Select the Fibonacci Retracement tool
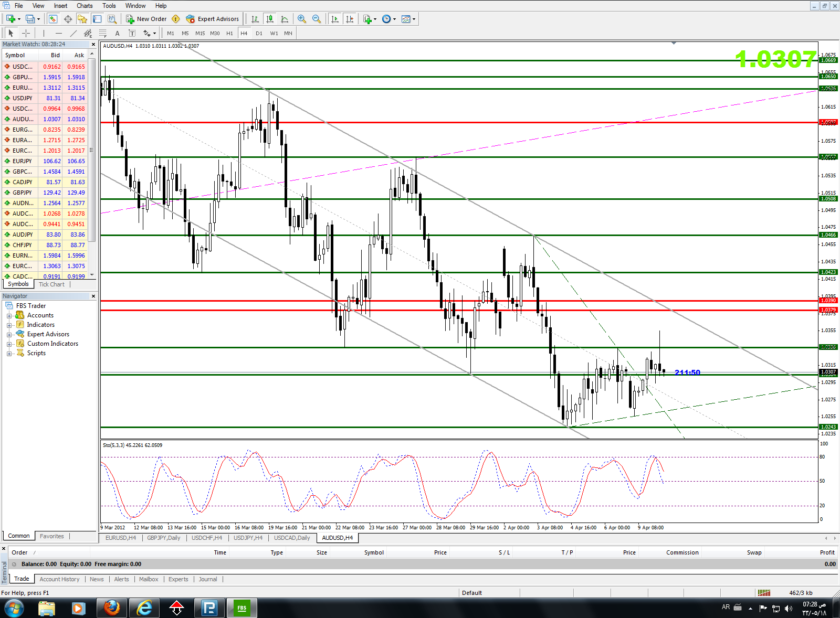840x618 pixels. coord(102,33)
